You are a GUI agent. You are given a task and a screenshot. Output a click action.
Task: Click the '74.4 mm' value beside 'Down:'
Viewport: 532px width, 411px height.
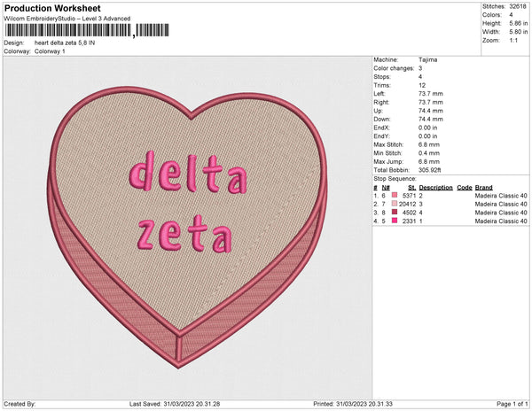pos(431,119)
